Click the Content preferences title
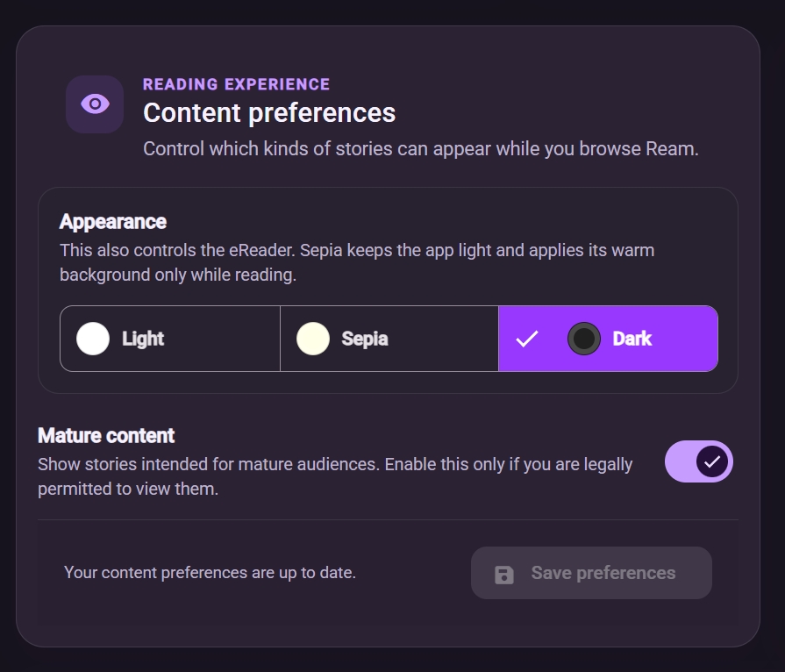 coord(269,112)
